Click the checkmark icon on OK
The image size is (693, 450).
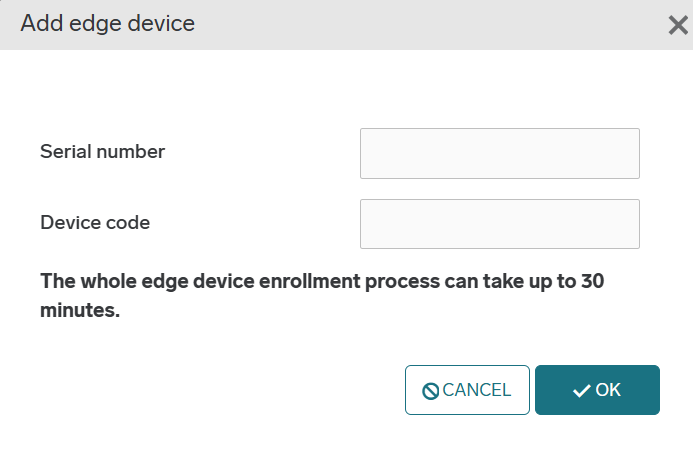tap(581, 391)
